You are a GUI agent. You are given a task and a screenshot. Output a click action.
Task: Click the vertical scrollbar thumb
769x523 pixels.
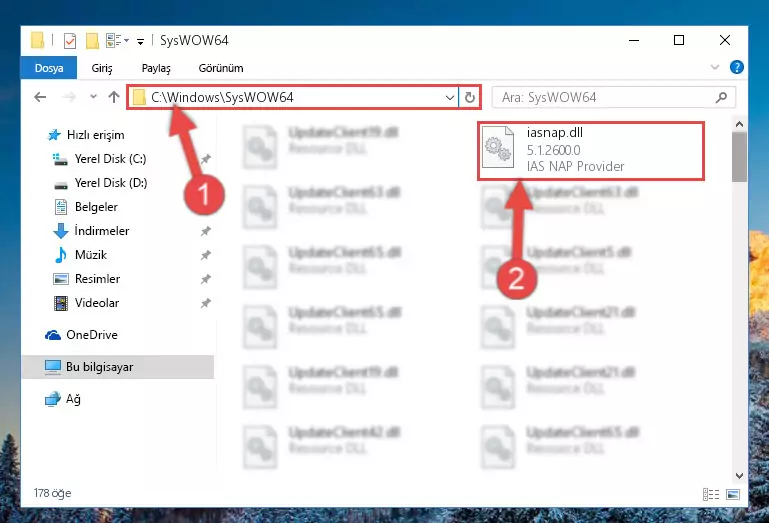tap(739, 157)
